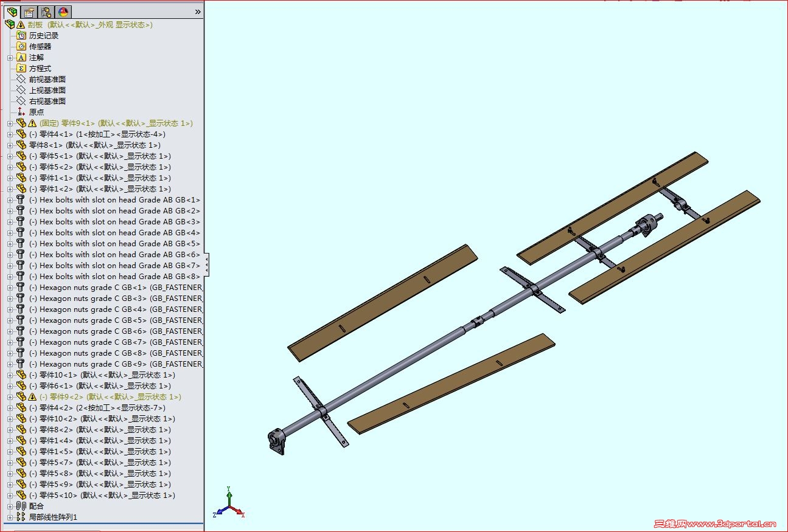This screenshot has height=532, width=788.
Task: Expand the 零件1<2> component node
Action: [10, 189]
